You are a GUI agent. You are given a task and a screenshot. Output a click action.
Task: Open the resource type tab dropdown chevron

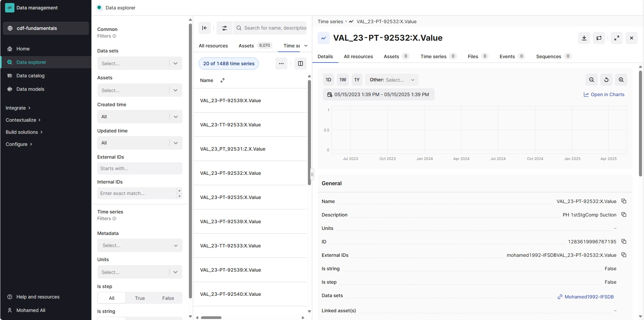(306, 46)
